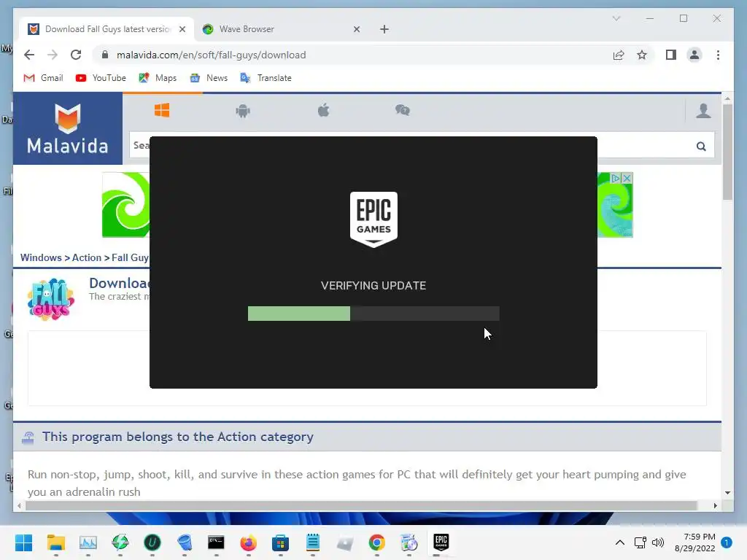Viewport: 747px width, 560px height.
Task: Open Firefox from the taskbar
Action: click(x=248, y=542)
